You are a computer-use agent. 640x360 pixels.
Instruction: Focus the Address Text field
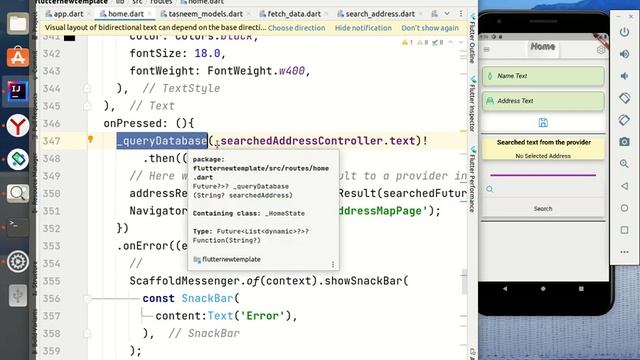[x=543, y=101]
